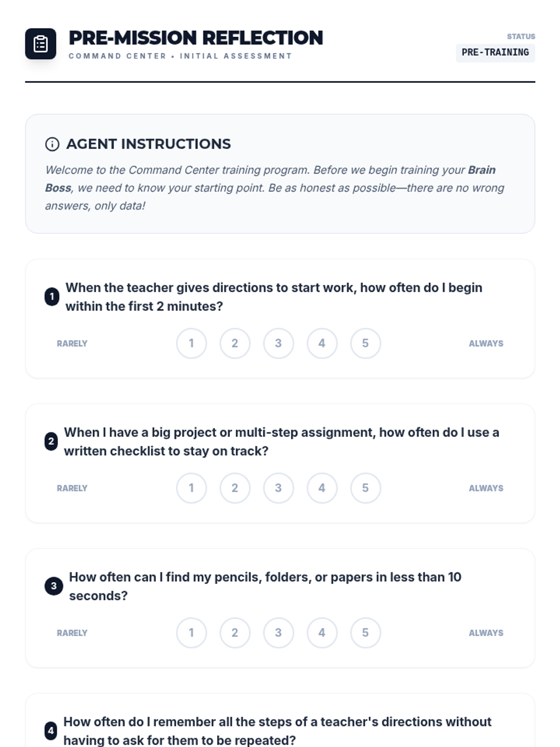
Task: Select rating 1 for finding pencils question
Action: (191, 633)
